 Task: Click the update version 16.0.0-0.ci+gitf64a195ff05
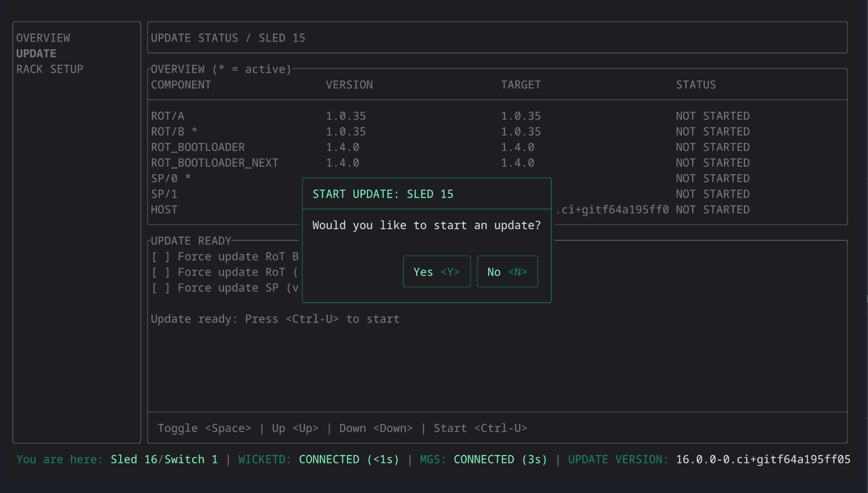(763, 460)
